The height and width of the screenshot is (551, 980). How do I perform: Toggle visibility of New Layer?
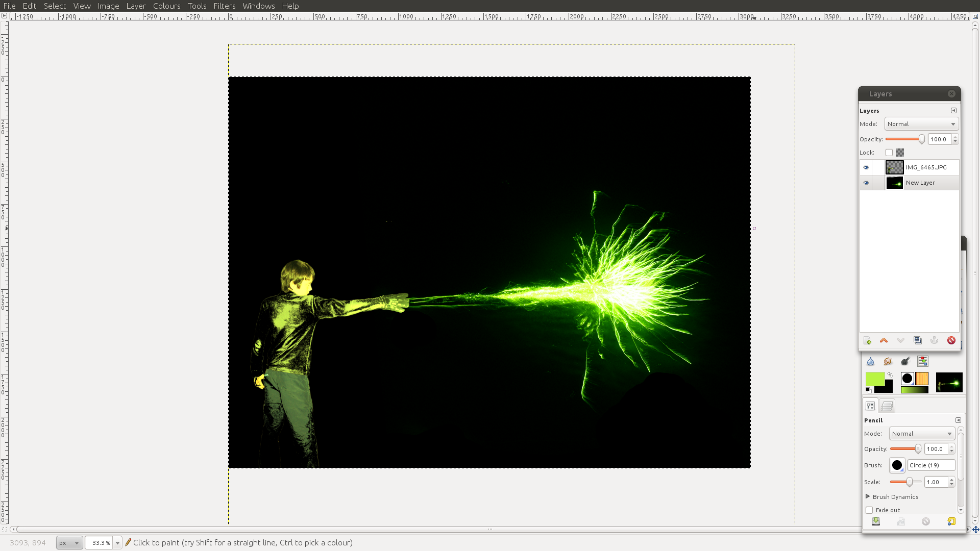[x=866, y=183]
